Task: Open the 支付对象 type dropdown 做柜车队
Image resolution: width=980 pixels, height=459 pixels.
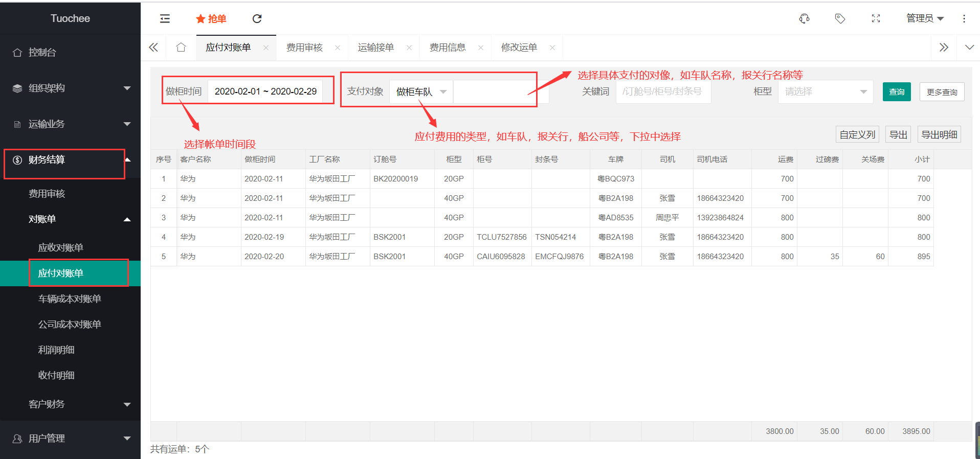Action: coord(421,91)
